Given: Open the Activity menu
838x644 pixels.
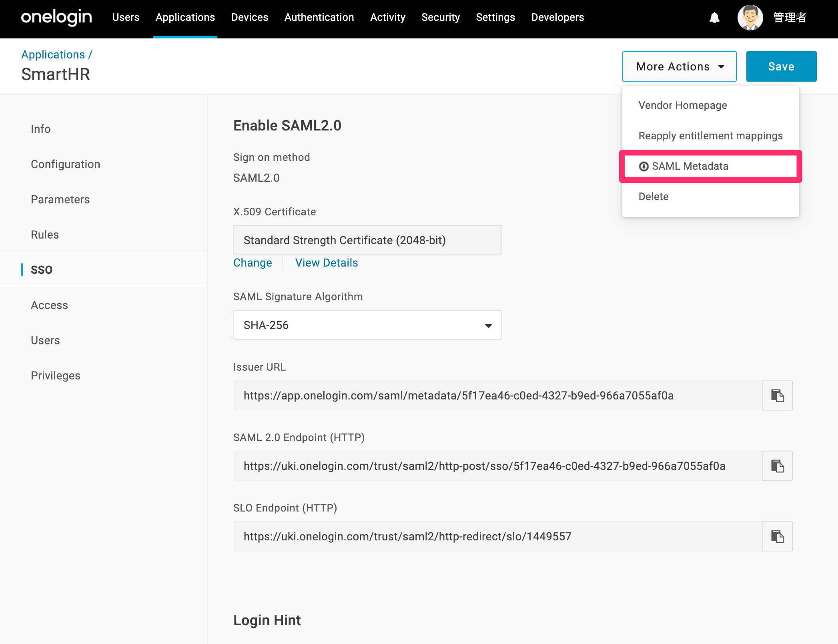Looking at the screenshot, I should tap(387, 18).
